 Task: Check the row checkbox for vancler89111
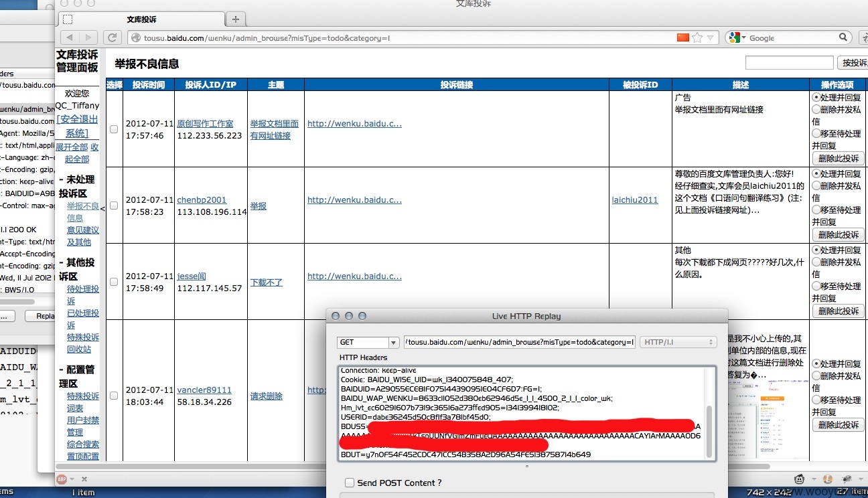(x=114, y=396)
